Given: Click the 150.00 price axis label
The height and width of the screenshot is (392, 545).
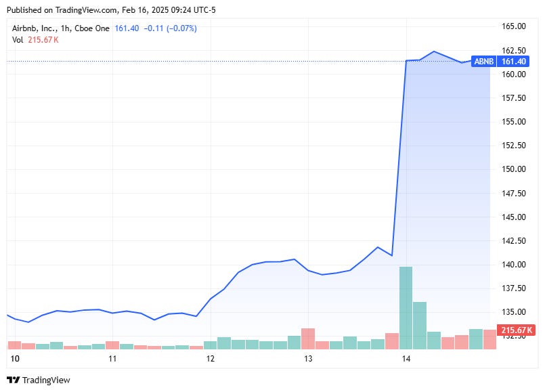Looking at the screenshot, I should tap(513, 169).
